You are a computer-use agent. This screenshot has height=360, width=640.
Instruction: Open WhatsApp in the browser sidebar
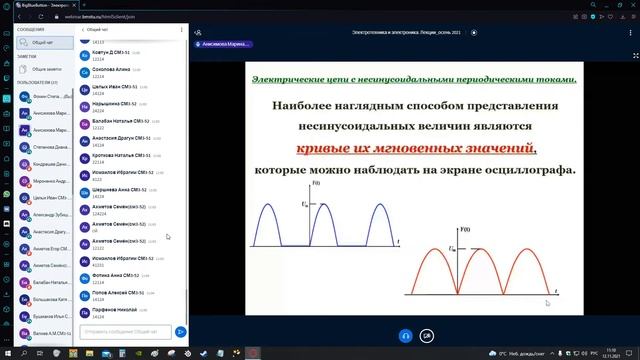pos(7,194)
